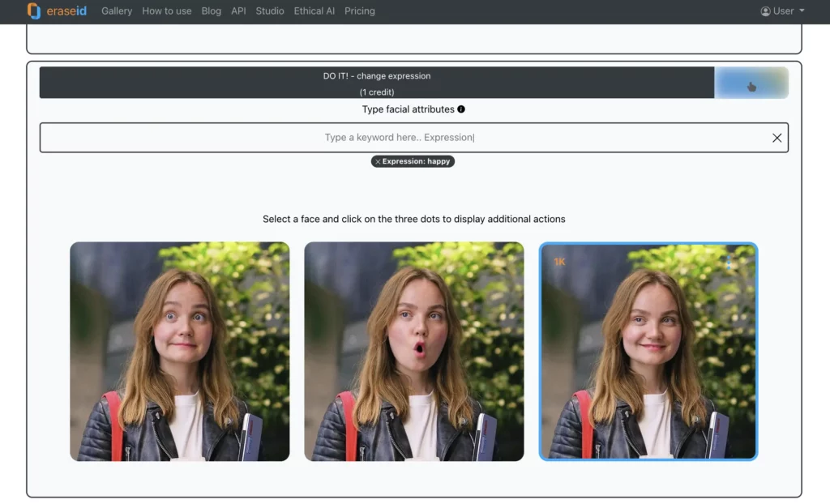Screen dimensions: 830x504
Task: Expand the User account dropdown
Action: 782,11
